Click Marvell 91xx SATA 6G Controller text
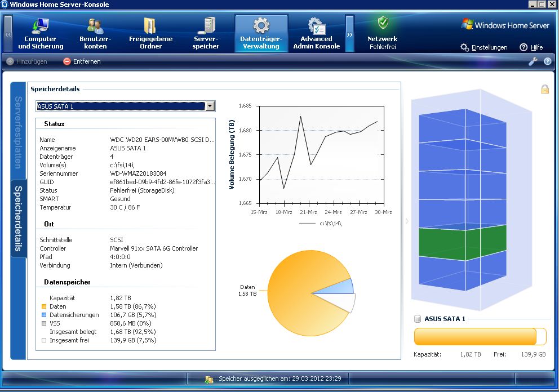Viewport: 559px width, 392px height. tap(154, 248)
